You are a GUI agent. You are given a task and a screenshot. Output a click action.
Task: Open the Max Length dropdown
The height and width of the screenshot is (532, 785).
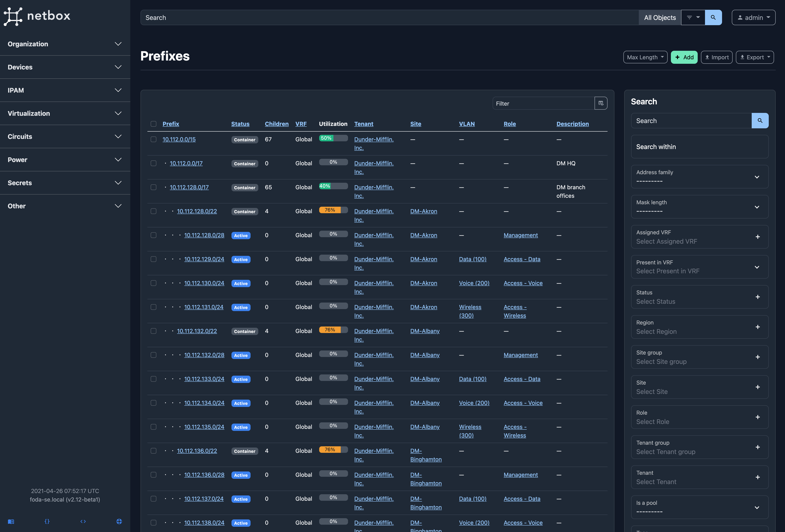click(645, 57)
